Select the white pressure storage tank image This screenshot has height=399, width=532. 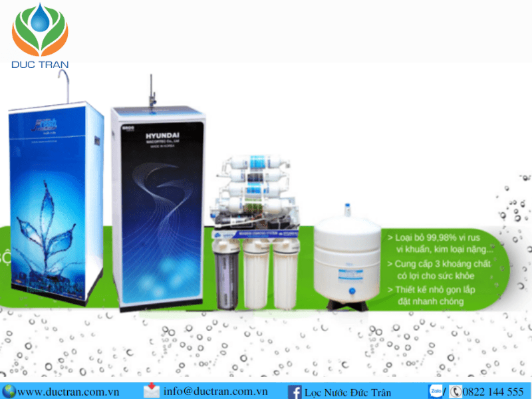click(x=346, y=258)
